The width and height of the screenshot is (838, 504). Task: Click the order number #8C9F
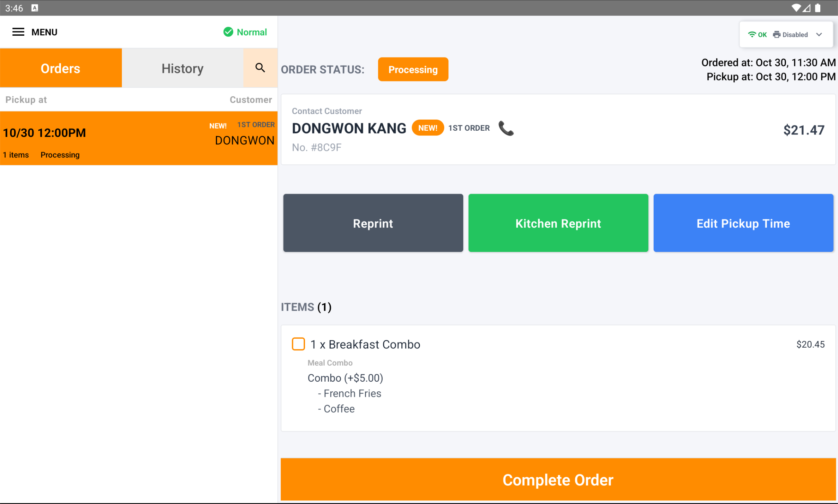click(316, 147)
